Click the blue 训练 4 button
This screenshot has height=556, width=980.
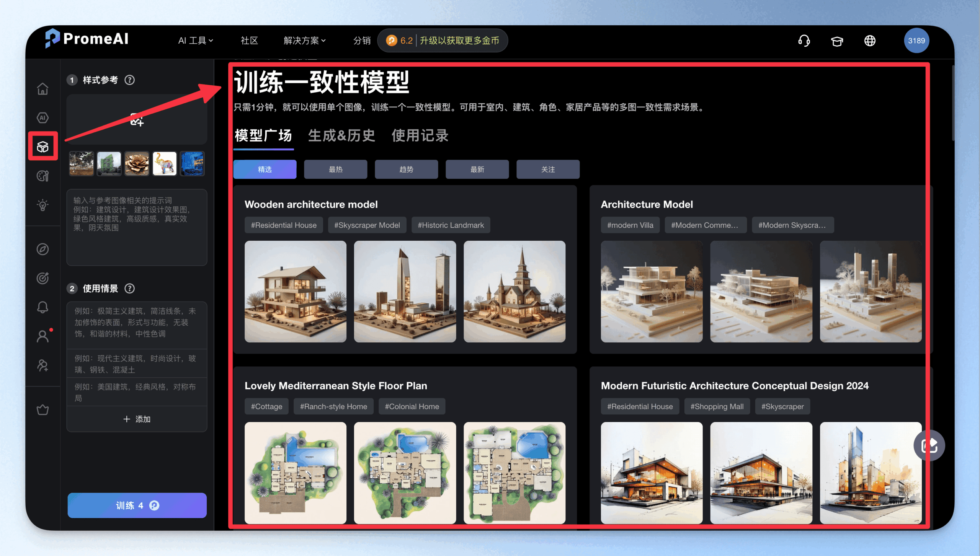(137, 505)
